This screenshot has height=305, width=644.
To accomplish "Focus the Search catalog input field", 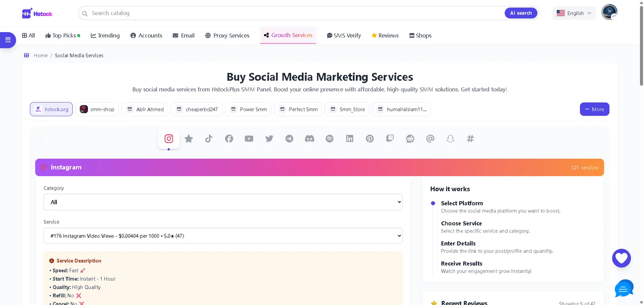I will pyautogui.click(x=296, y=13).
